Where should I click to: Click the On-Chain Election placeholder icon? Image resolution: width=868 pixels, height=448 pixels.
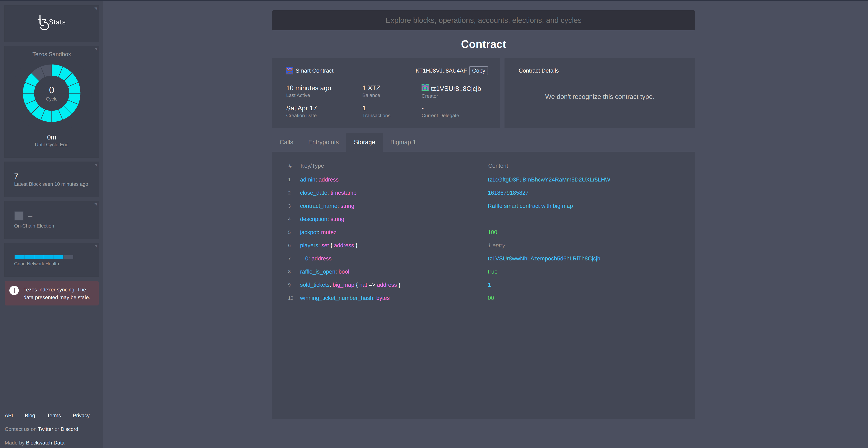coord(19,216)
